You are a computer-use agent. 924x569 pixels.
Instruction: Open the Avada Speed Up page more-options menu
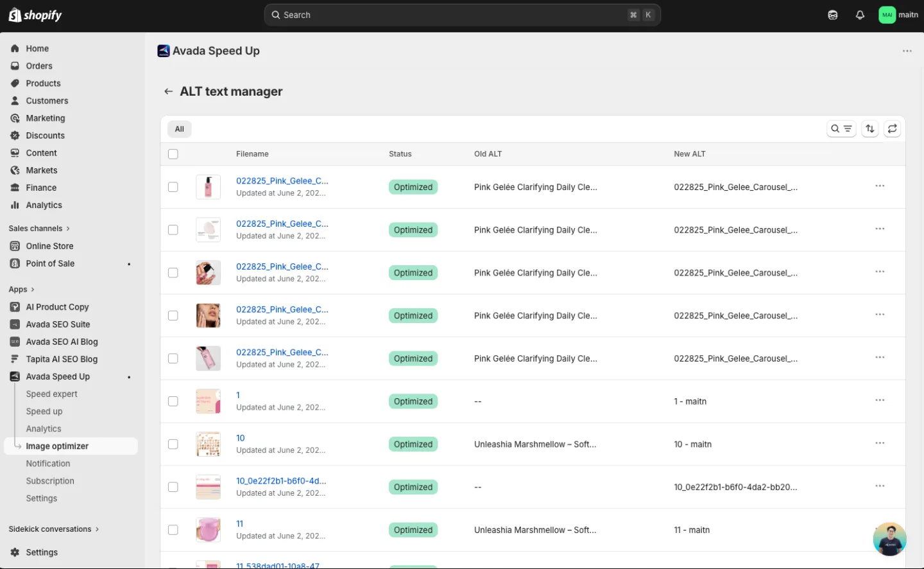tap(907, 51)
